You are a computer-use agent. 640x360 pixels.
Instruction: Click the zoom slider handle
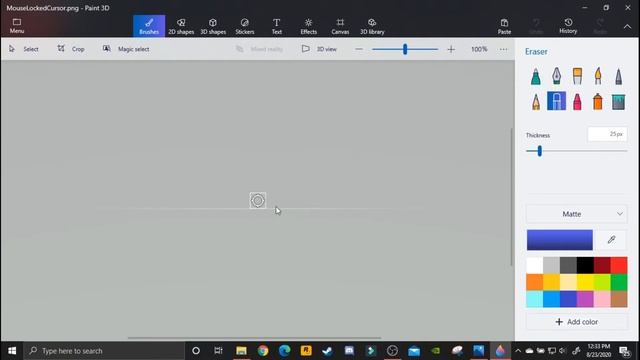pos(405,49)
